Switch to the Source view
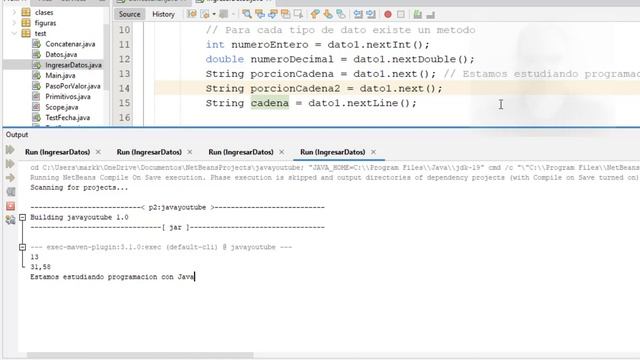Viewport: 640px width, 360px height. [129, 14]
